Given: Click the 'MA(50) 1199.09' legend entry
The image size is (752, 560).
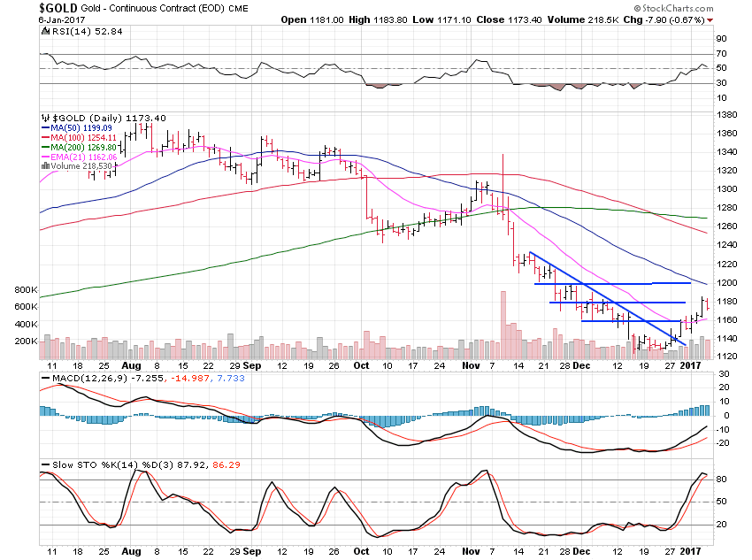Looking at the screenshot, I should point(81,128).
